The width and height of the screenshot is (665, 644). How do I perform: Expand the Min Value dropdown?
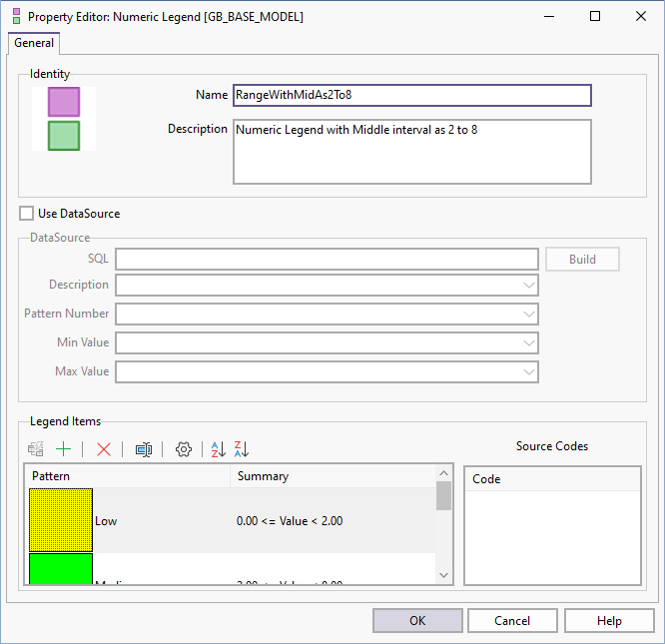pyautogui.click(x=528, y=342)
